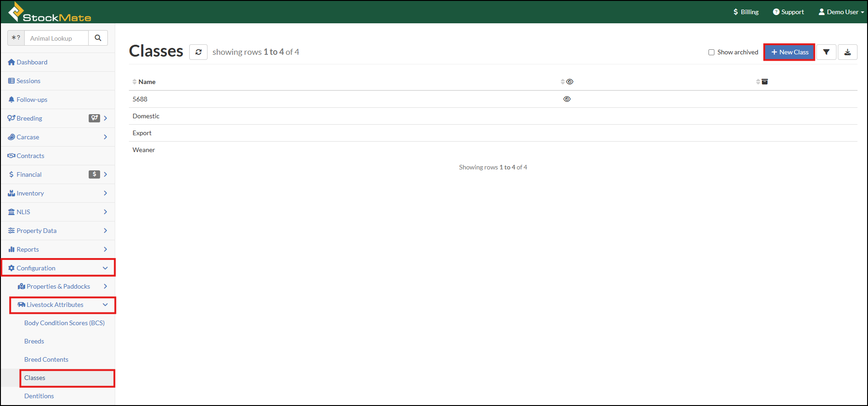The image size is (868, 406).
Task: Click the search magnifier icon in Animal Lookup
Action: 98,38
